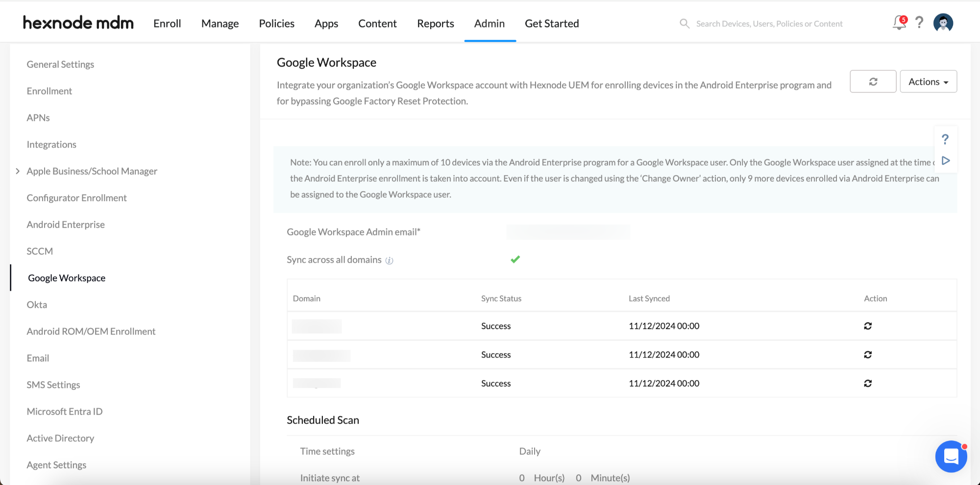Open the notifications bell icon
This screenshot has height=485, width=980.
[x=900, y=23]
